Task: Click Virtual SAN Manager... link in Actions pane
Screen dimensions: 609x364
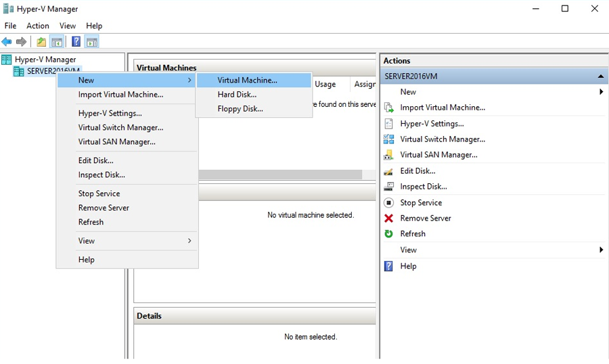Action: coord(439,155)
